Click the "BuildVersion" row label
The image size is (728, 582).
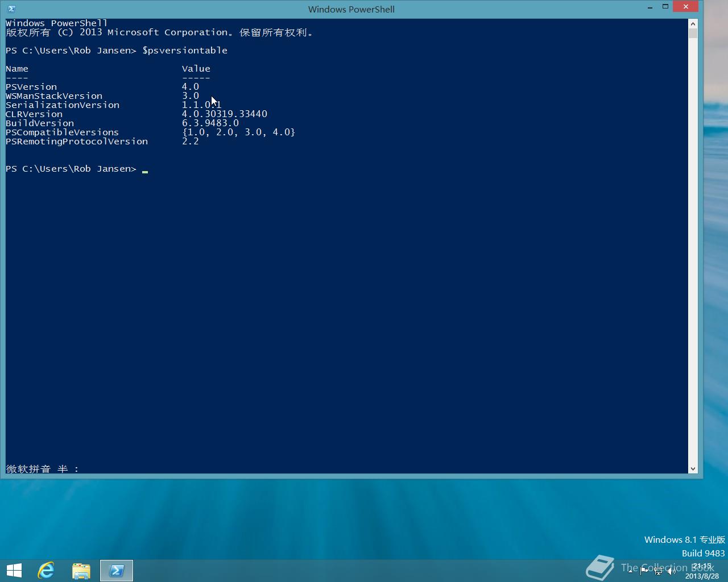40,123
